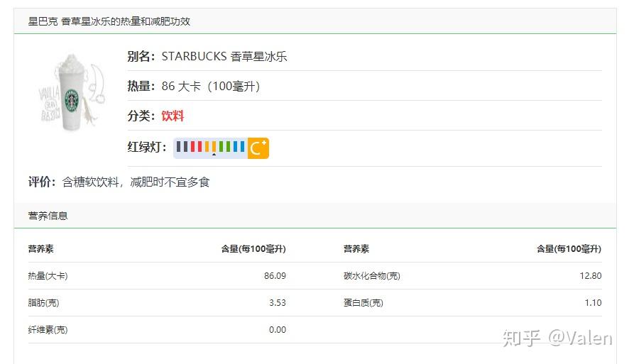Click the protein value 1.10
This screenshot has width=629, height=364.
[x=593, y=303]
